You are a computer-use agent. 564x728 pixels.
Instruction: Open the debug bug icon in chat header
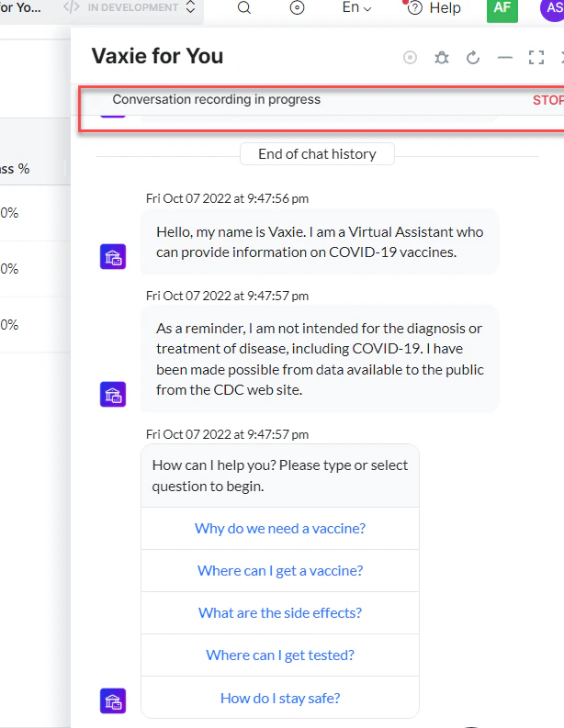pyautogui.click(x=441, y=58)
